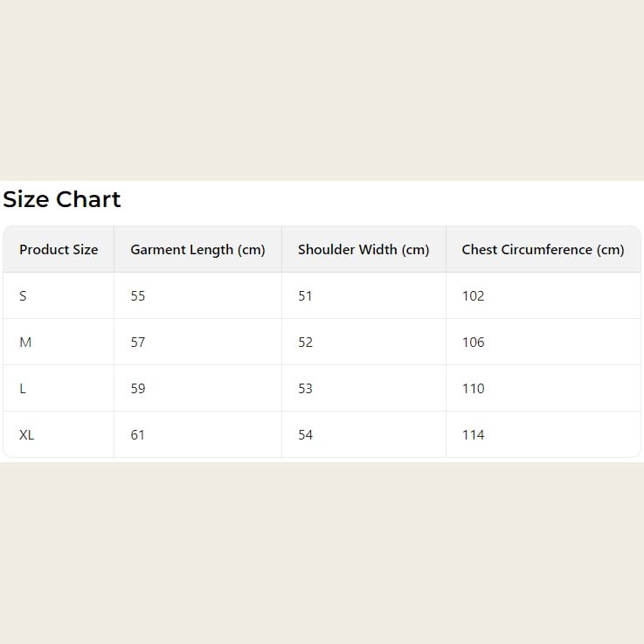Click shoulder width value 54
Viewport: 644px width, 644px height.
[x=305, y=435]
